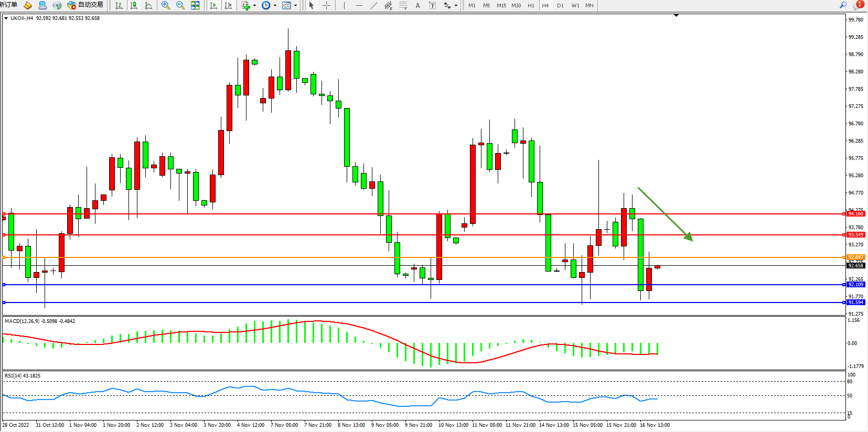Click the zoom out magnifier icon
This screenshot has width=868, height=432.
coord(180,5)
